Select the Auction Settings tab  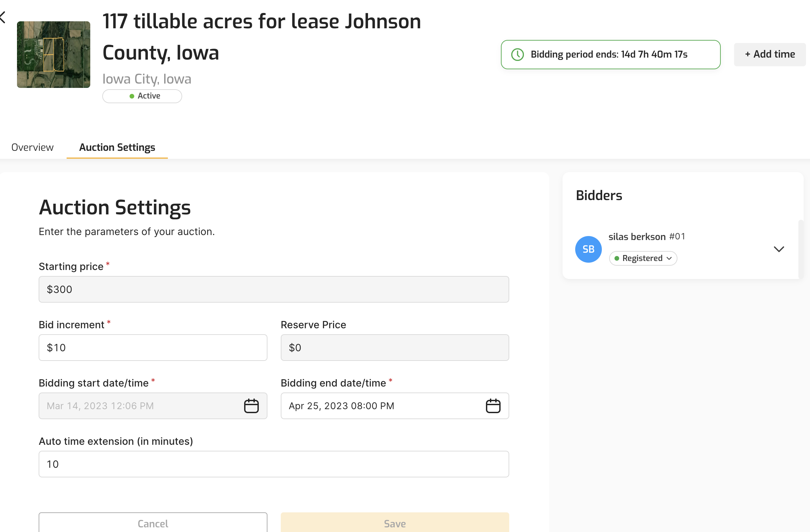(x=117, y=147)
